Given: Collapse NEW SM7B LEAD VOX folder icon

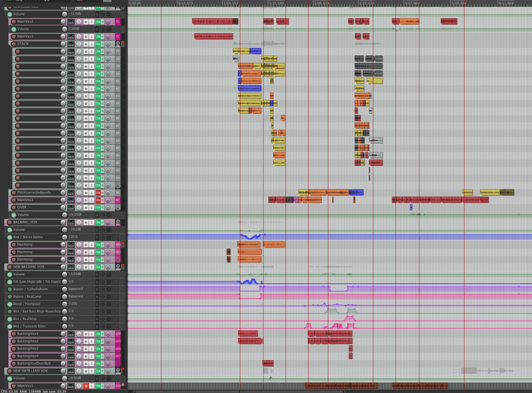Looking at the screenshot, I should click(118, 371).
